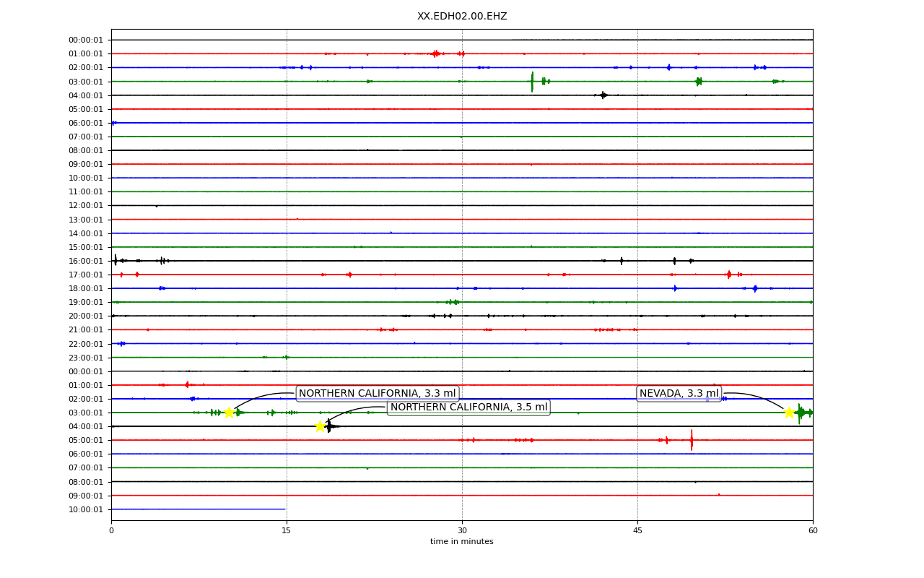
Task: Click the large green spike on upper 03:00:01 trace
Action: (532, 82)
